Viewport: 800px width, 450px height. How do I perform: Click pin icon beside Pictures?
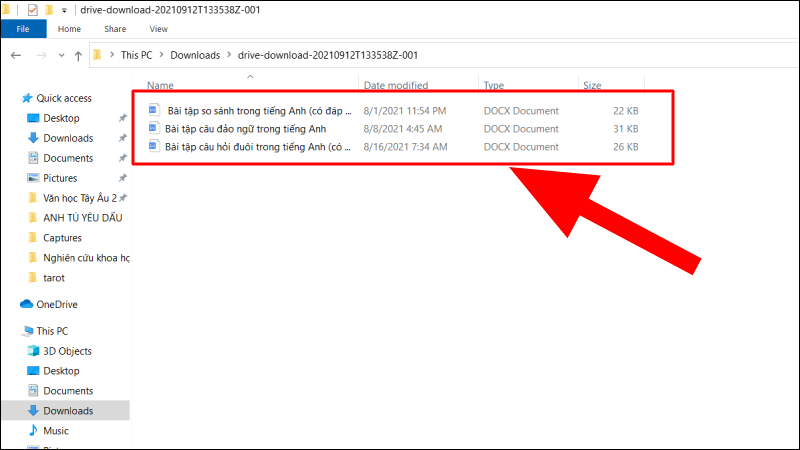coord(122,178)
